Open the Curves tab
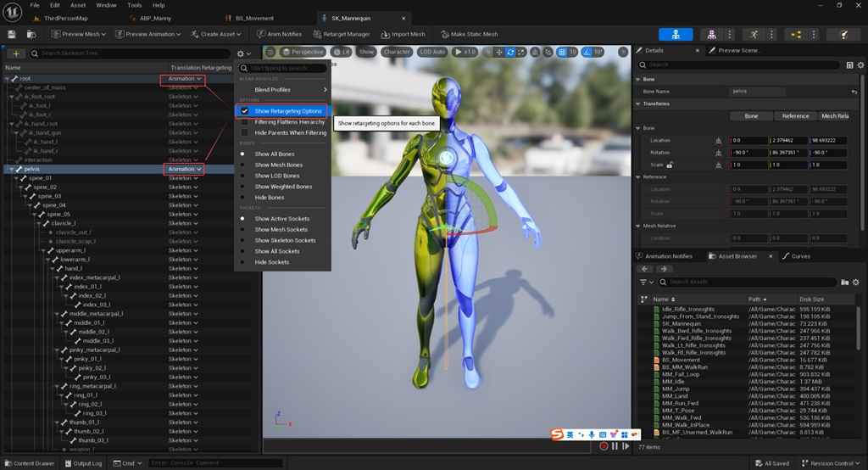868x470 pixels. pos(796,256)
